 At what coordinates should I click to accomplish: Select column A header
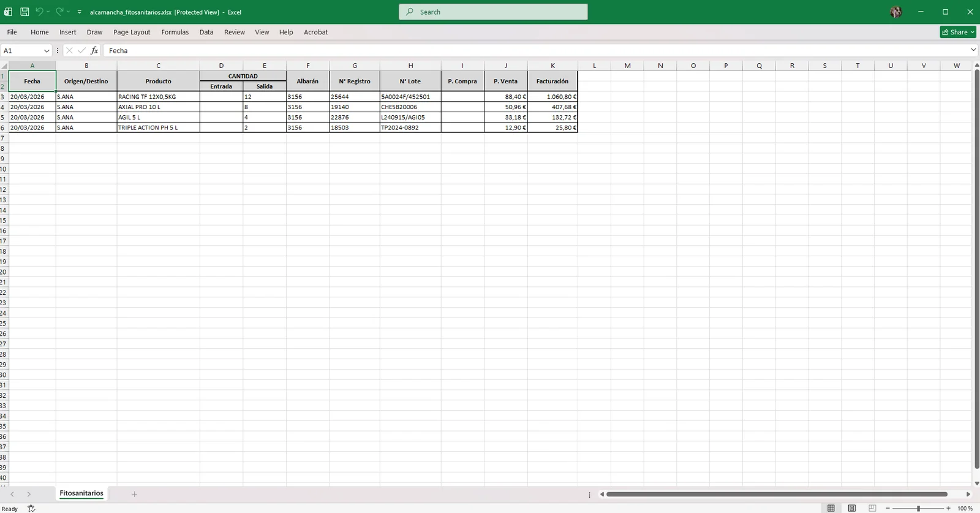[x=32, y=66]
